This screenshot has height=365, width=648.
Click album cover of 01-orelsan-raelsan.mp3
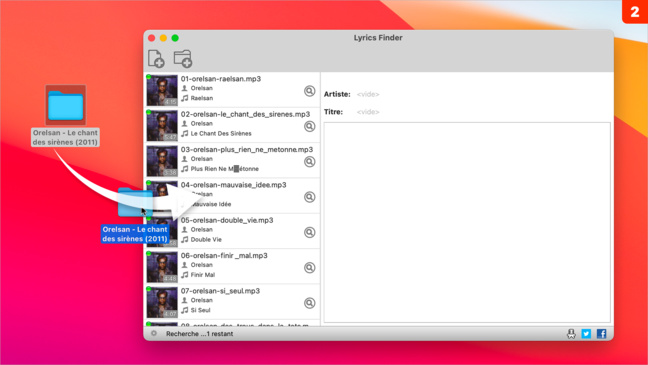point(162,90)
